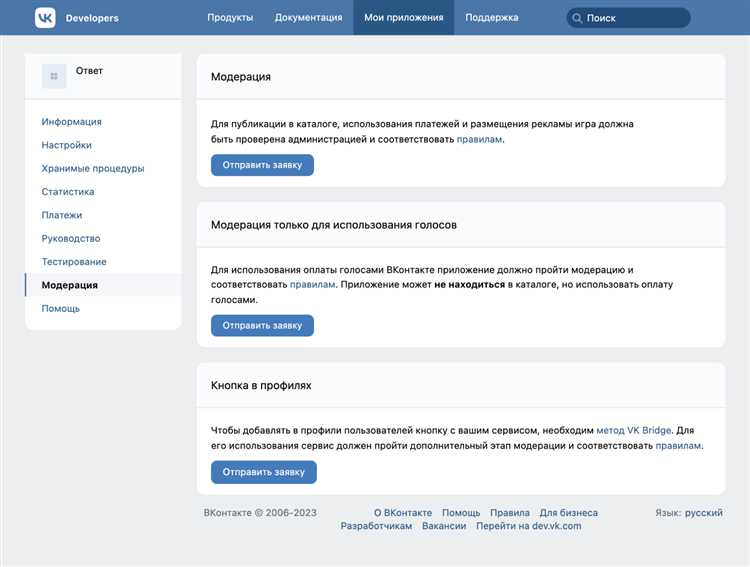750x567 pixels.
Task: Open Статистика in the sidebar
Action: coord(68,192)
